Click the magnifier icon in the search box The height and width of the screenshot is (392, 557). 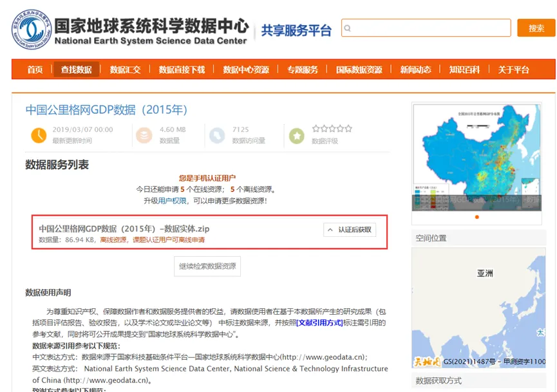click(348, 28)
